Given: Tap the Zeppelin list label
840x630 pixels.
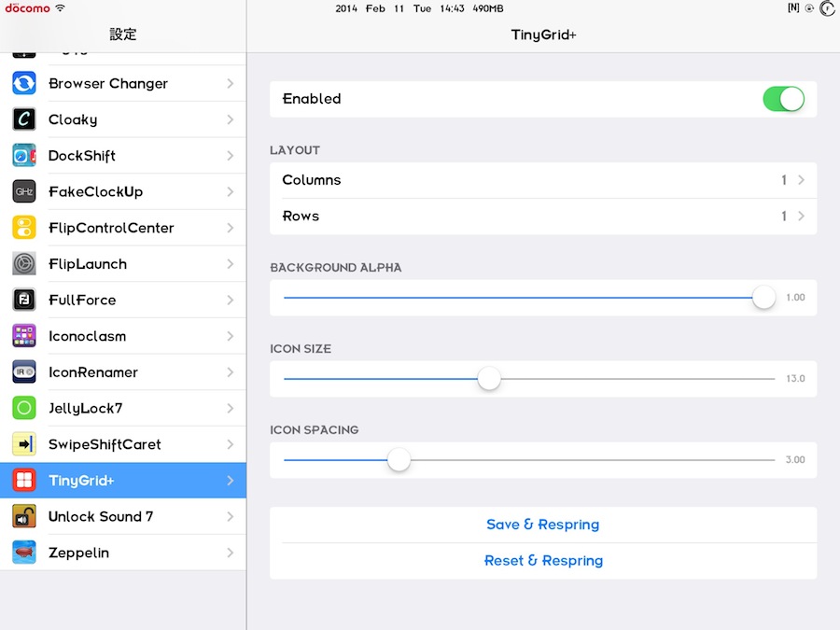Looking at the screenshot, I should [x=78, y=553].
